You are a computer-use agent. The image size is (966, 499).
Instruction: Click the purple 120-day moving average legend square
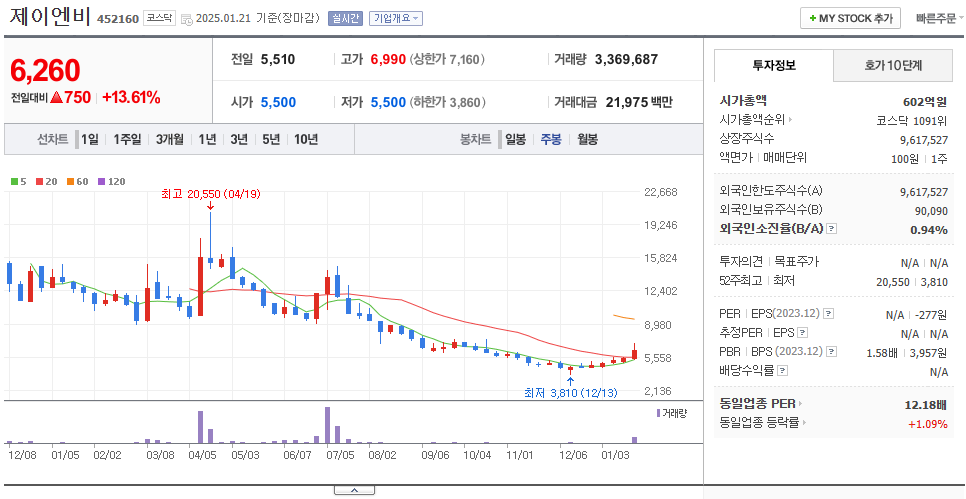(x=101, y=182)
